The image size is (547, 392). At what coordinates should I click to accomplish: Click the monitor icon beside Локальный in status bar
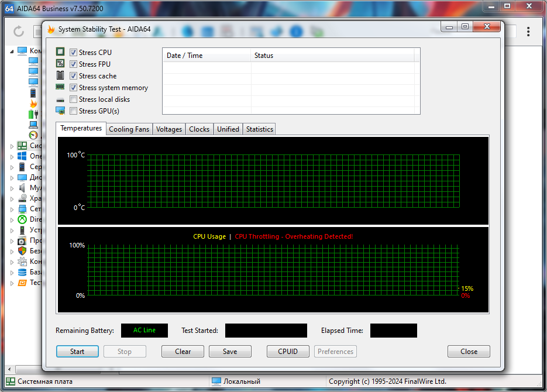[x=216, y=381]
